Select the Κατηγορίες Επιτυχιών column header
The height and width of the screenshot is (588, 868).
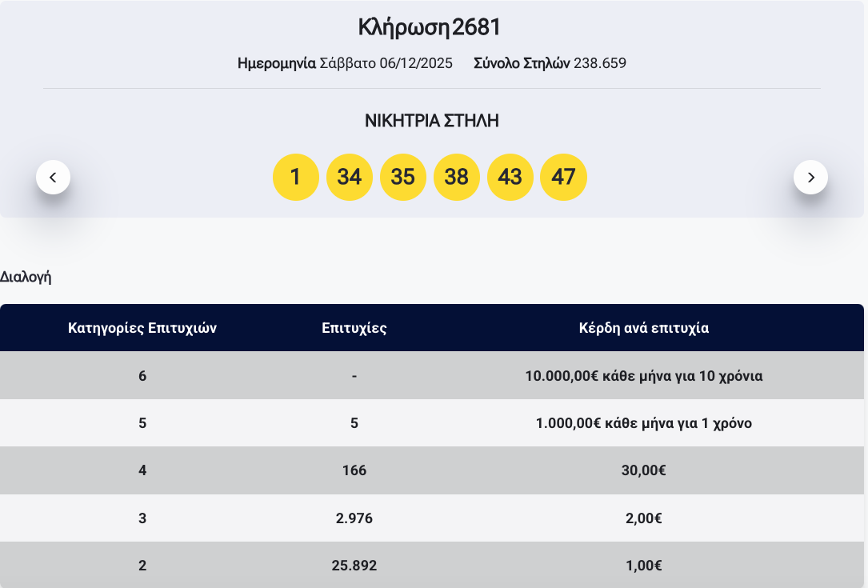[x=142, y=328]
